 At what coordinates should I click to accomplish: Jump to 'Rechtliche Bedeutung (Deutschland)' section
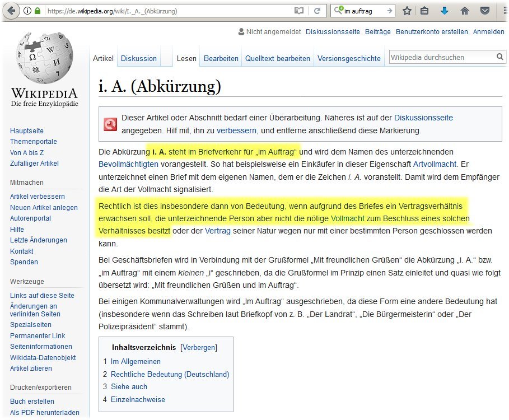170,374
